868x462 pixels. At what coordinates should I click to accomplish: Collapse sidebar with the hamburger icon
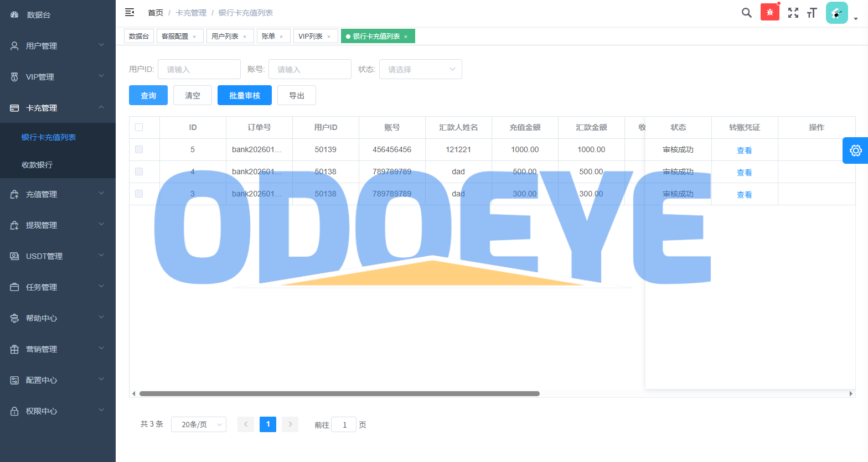click(x=130, y=12)
